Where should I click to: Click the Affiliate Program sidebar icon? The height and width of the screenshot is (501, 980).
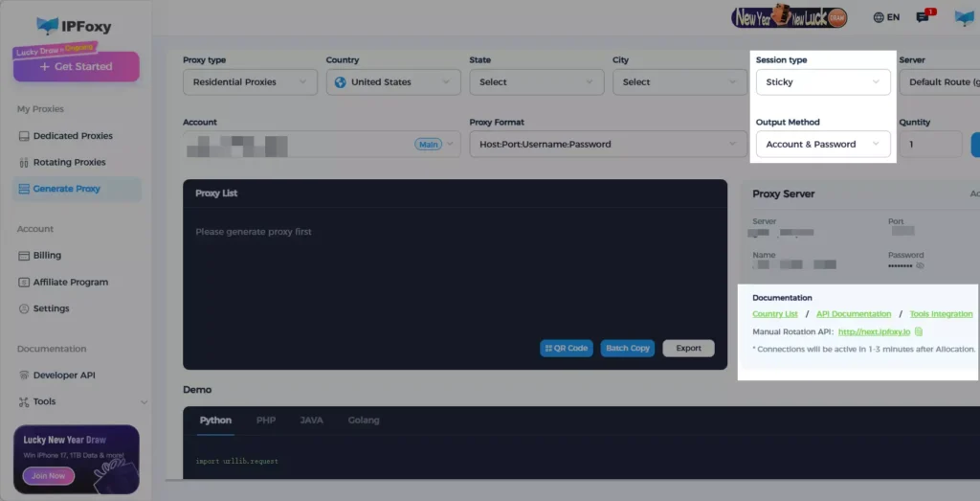(25, 283)
